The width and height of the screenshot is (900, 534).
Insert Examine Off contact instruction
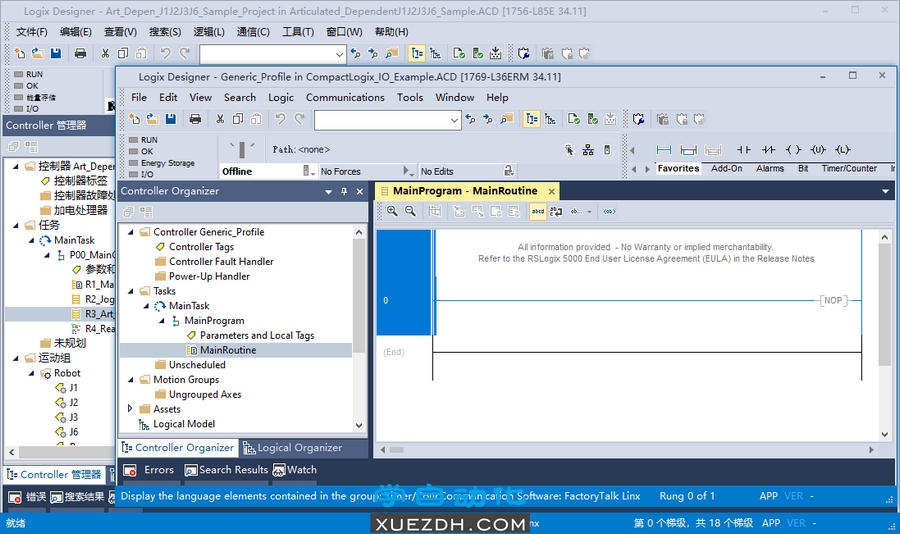click(x=769, y=150)
